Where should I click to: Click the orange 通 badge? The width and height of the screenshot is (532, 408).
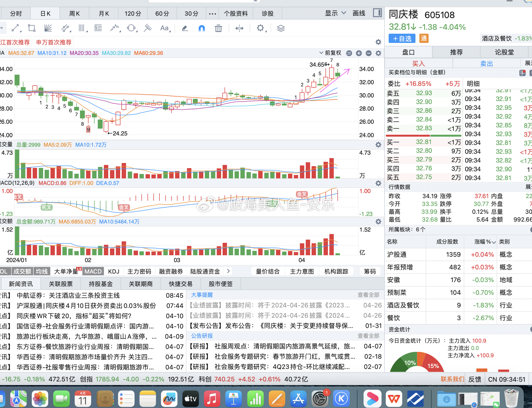pos(424,38)
